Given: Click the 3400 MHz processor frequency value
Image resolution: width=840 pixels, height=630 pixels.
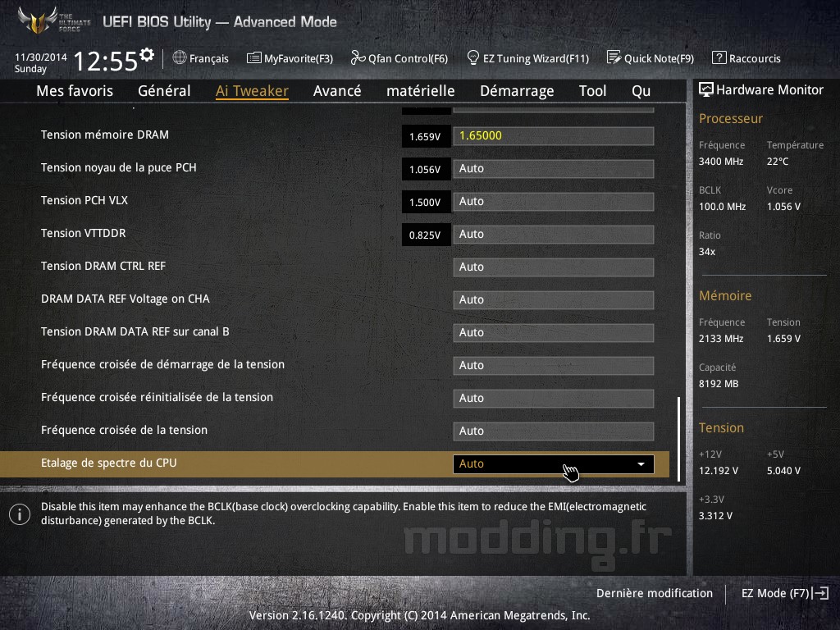Looking at the screenshot, I should [x=721, y=162].
